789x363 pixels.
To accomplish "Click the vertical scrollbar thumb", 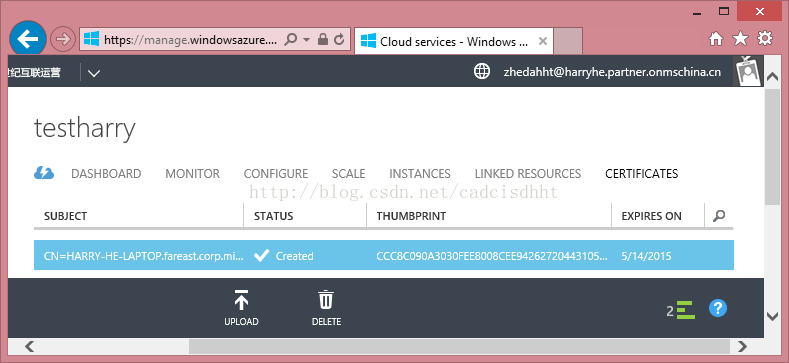I will coord(772,148).
